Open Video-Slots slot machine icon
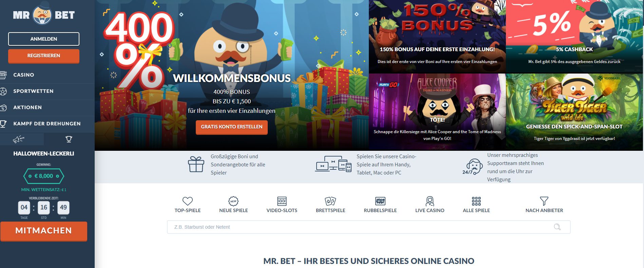This screenshot has width=644, height=268. click(282, 201)
